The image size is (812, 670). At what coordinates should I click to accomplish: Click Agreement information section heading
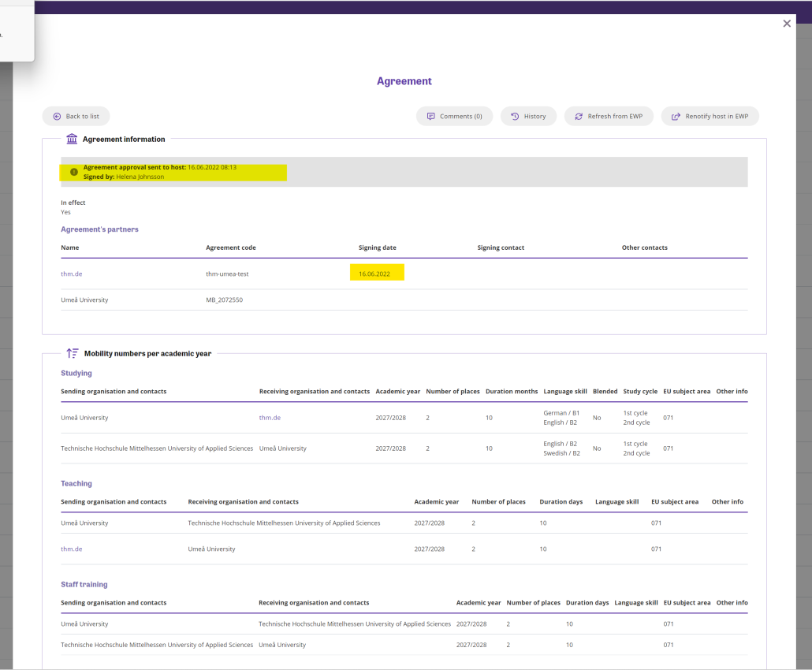coord(124,140)
